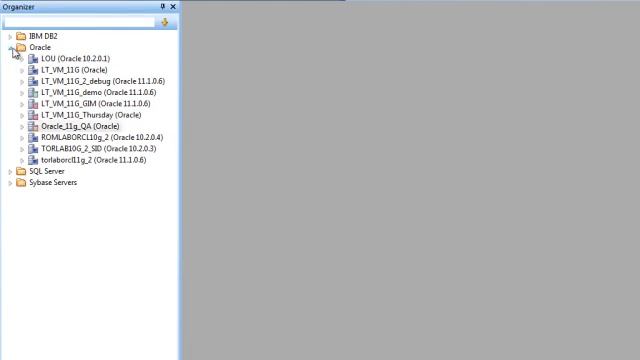Select LT_VM_11G_Thursday (Oracle) entry

point(91,115)
